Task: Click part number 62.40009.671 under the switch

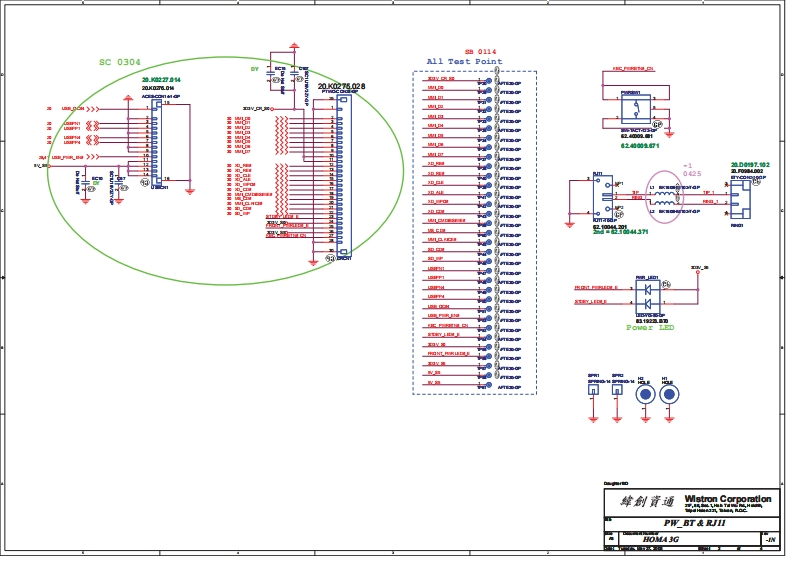Action: (x=640, y=146)
